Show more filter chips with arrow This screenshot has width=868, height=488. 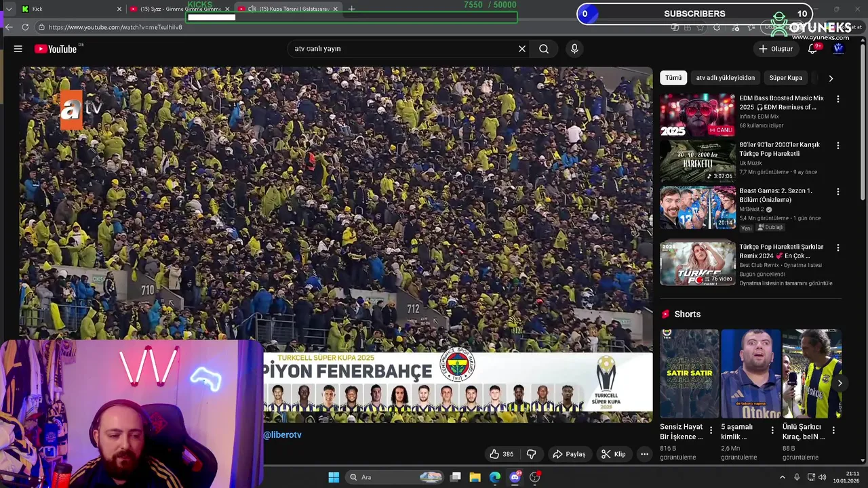coord(831,78)
